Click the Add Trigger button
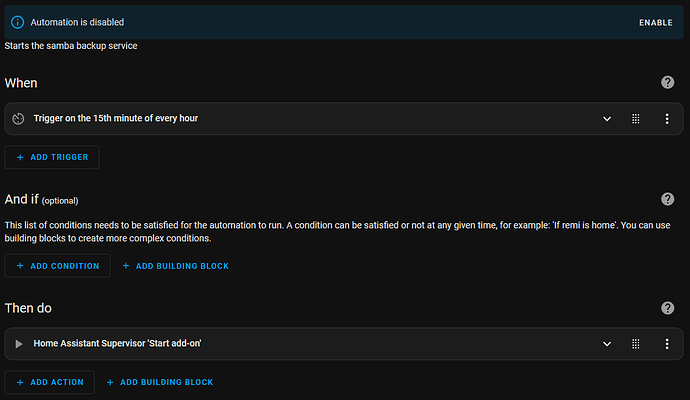 pyautogui.click(x=52, y=157)
